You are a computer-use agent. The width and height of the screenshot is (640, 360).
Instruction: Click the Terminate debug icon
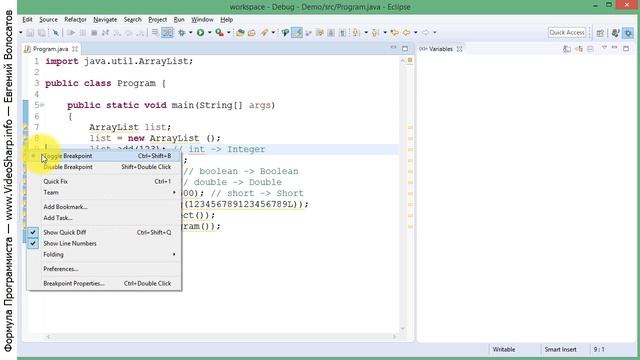point(94,33)
